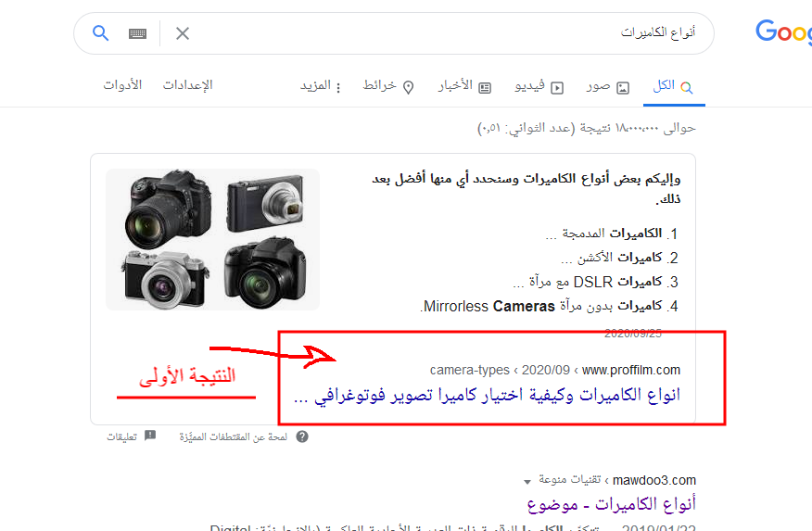Image resolution: width=812 pixels, height=531 pixels.
Task: Open الأدوات tools
Action: [122, 85]
